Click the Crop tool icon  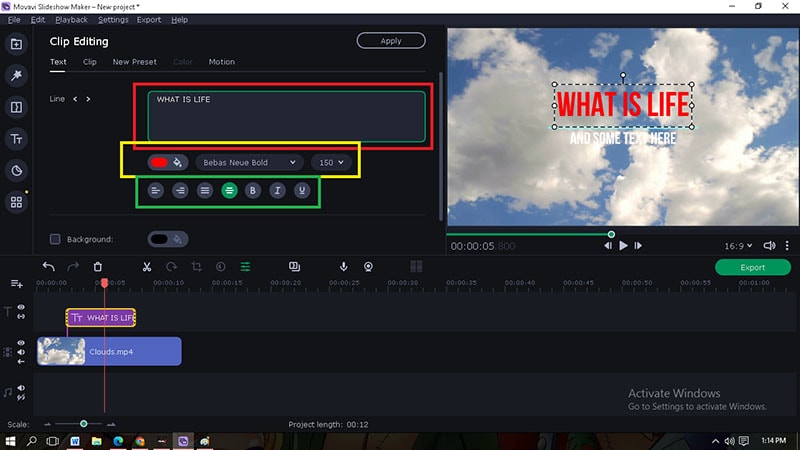click(196, 266)
